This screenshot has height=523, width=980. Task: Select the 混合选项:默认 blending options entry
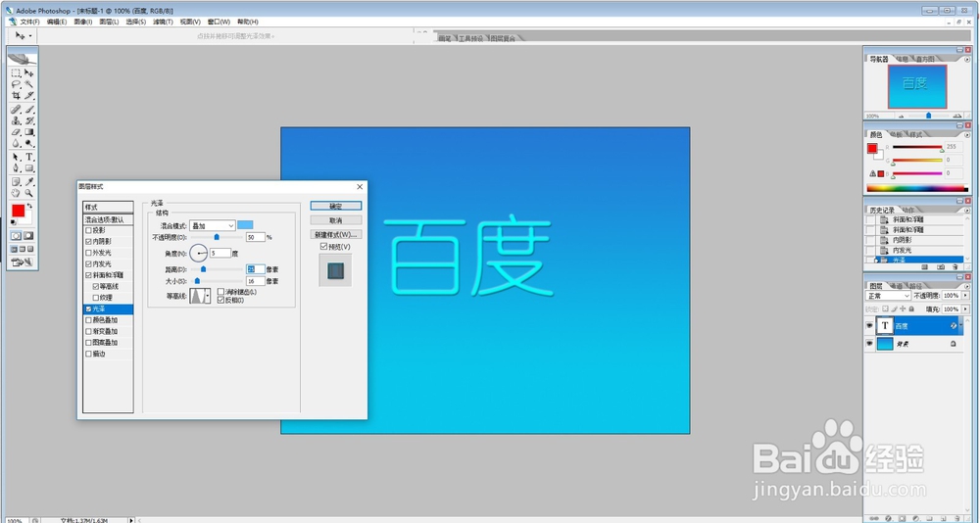[108, 219]
